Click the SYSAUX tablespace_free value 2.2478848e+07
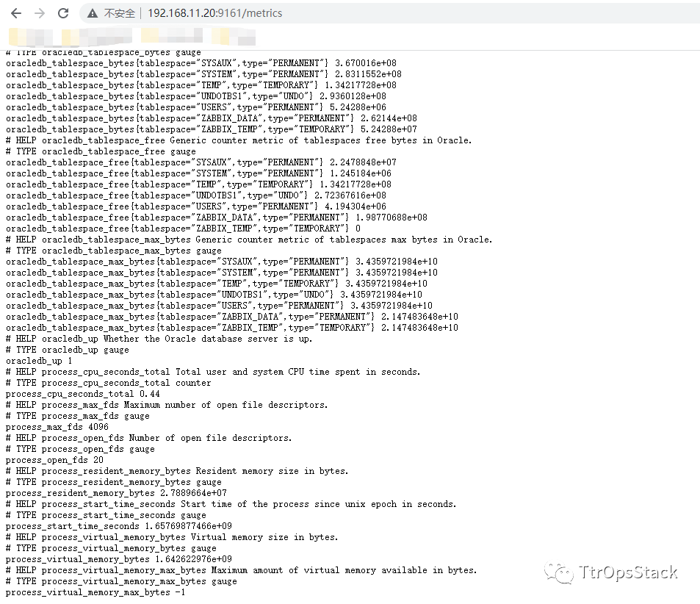Screen dimensions: 700x604 pos(363,162)
